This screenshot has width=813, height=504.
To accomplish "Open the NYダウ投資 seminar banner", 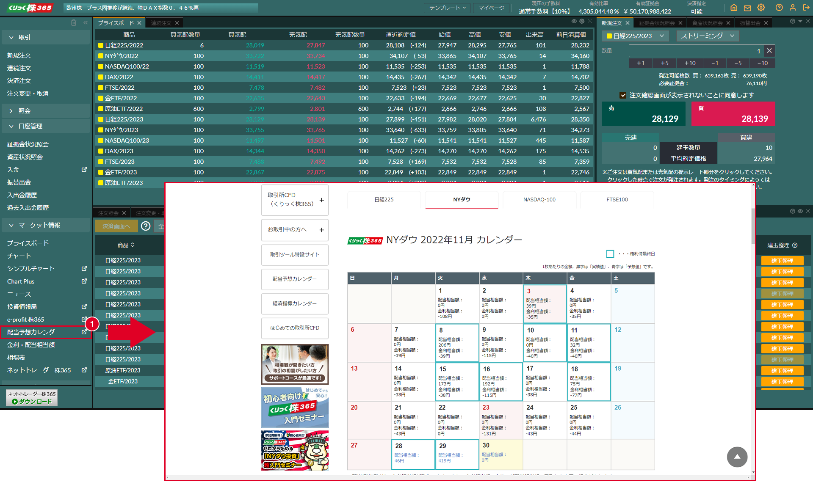I will click(x=295, y=450).
